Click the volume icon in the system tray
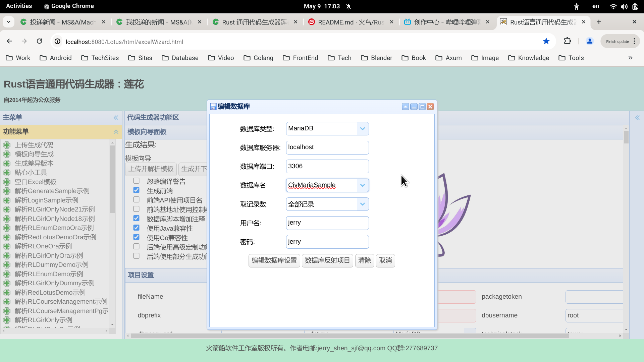Image resolution: width=644 pixels, height=362 pixels. pyautogui.click(x=624, y=6)
